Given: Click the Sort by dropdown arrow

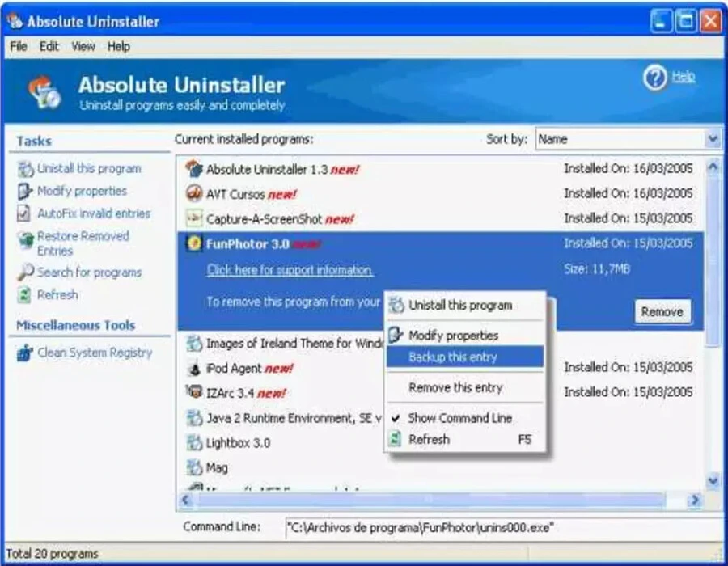Looking at the screenshot, I should click(x=713, y=139).
